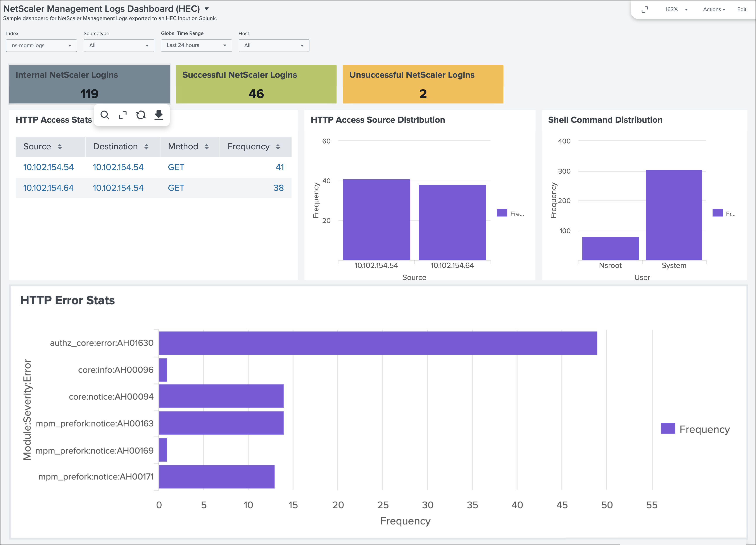The height and width of the screenshot is (545, 756).
Task: Click legend swatch in HTTP Access Source Distribution
Action: click(x=502, y=213)
